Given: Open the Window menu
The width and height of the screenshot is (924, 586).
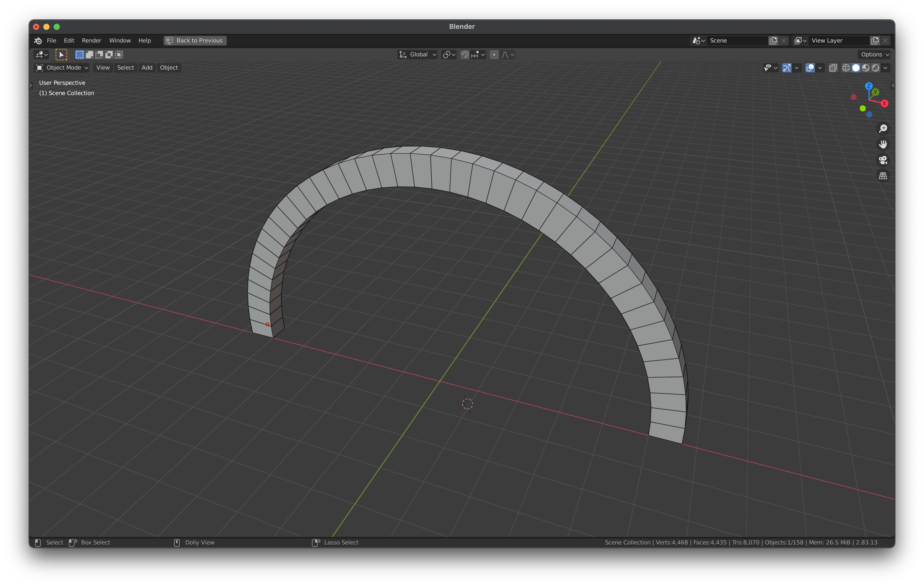Looking at the screenshot, I should click(x=120, y=41).
